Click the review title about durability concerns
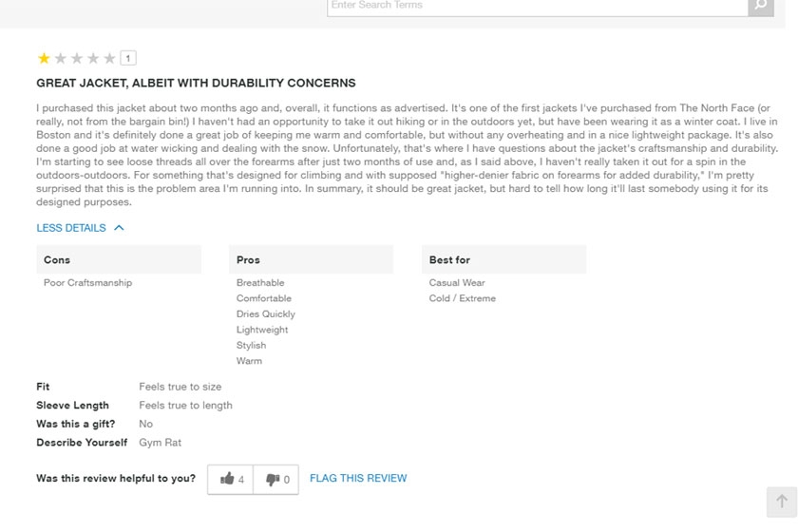 [x=196, y=84]
